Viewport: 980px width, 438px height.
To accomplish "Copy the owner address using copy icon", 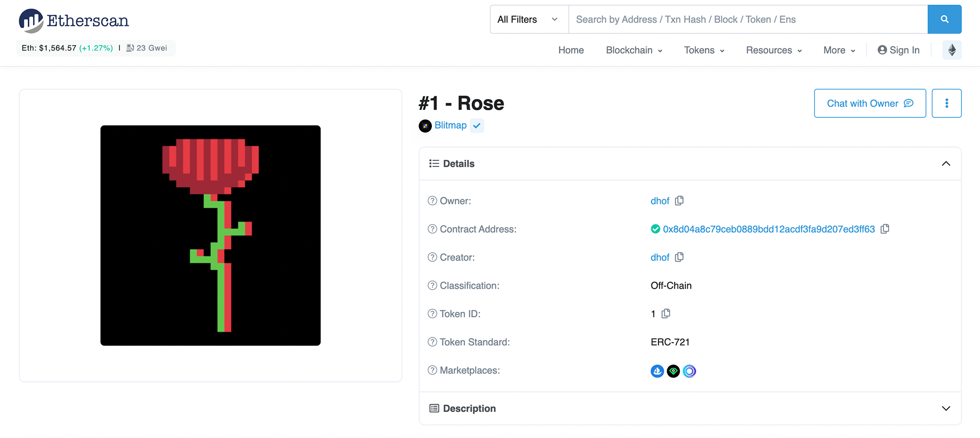I will [x=679, y=201].
